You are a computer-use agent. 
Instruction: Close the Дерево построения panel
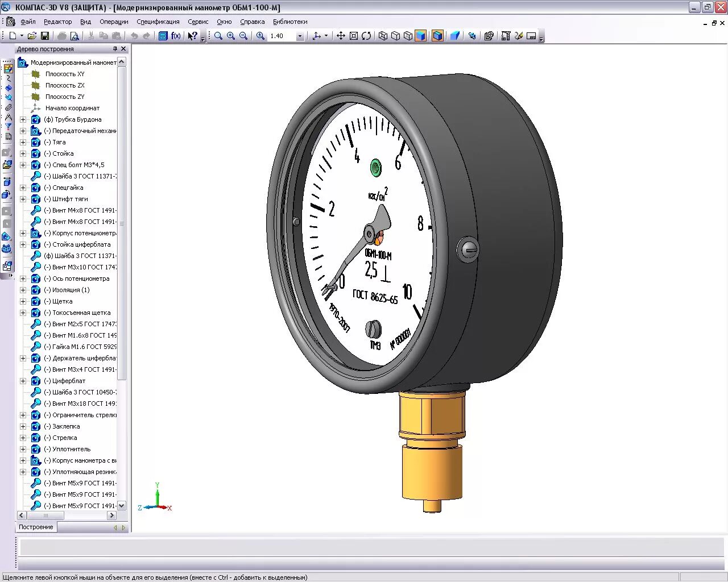click(x=123, y=49)
